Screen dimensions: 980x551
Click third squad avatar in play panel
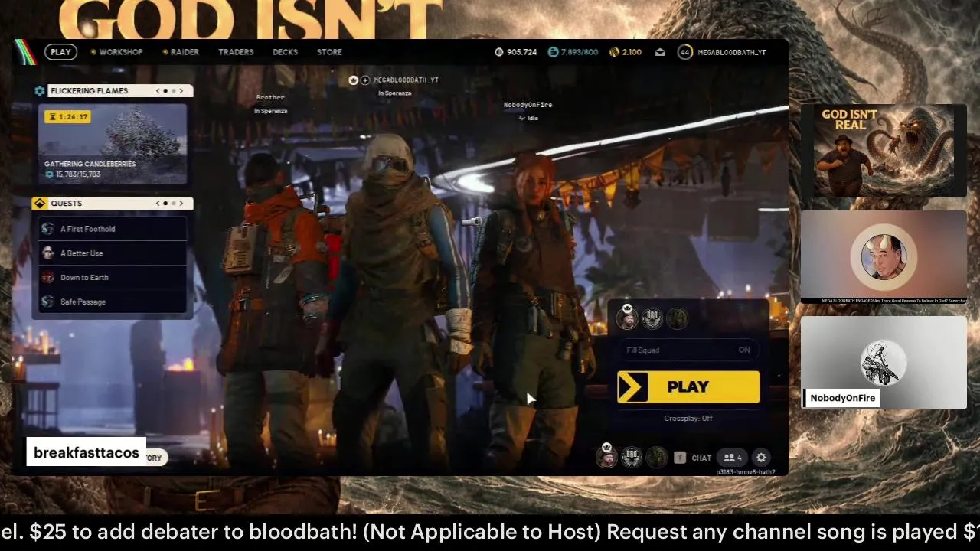click(x=678, y=318)
